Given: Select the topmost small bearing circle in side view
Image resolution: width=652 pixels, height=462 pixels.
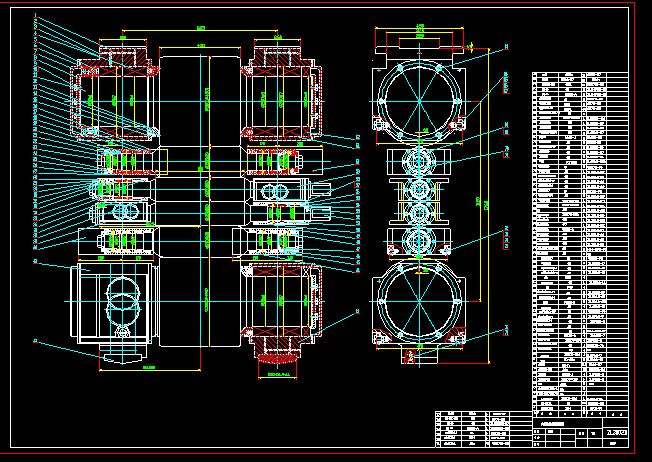Looking at the screenshot, I should [419, 162].
